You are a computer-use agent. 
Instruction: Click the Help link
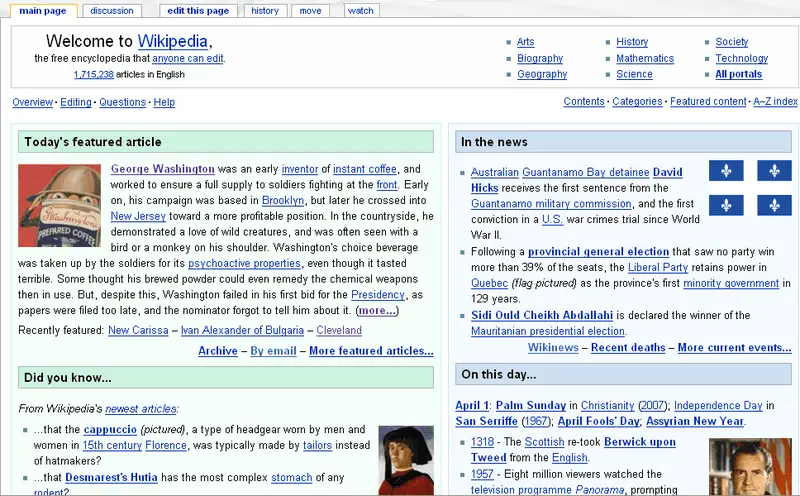point(164,102)
